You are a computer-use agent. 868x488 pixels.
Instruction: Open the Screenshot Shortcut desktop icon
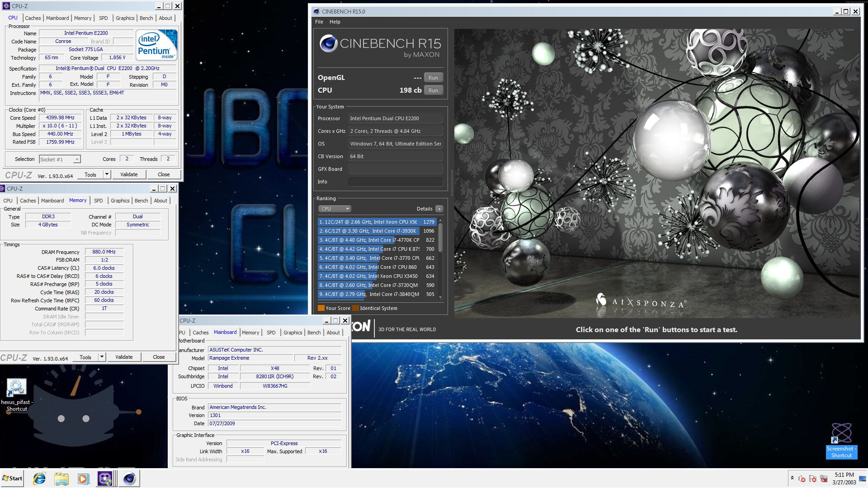tap(841, 441)
